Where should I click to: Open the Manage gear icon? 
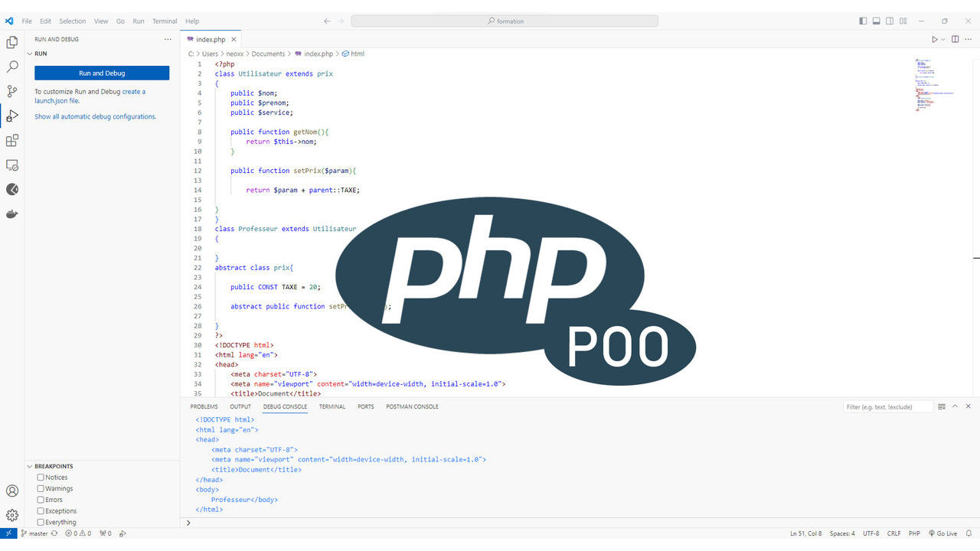(x=11, y=515)
